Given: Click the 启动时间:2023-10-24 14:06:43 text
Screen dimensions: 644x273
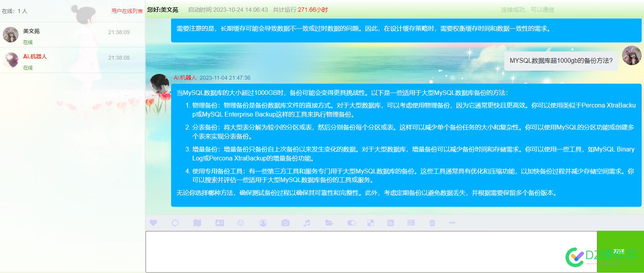Looking at the screenshot, I should (x=228, y=9).
